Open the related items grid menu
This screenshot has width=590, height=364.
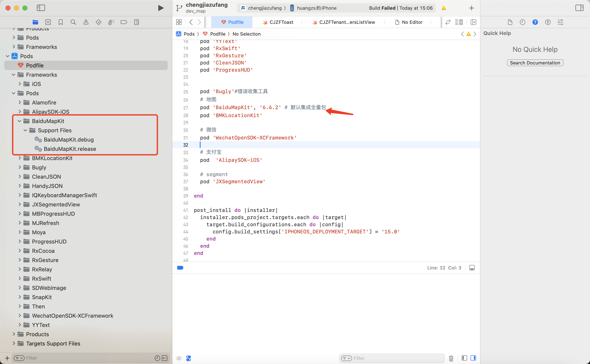[x=179, y=22]
